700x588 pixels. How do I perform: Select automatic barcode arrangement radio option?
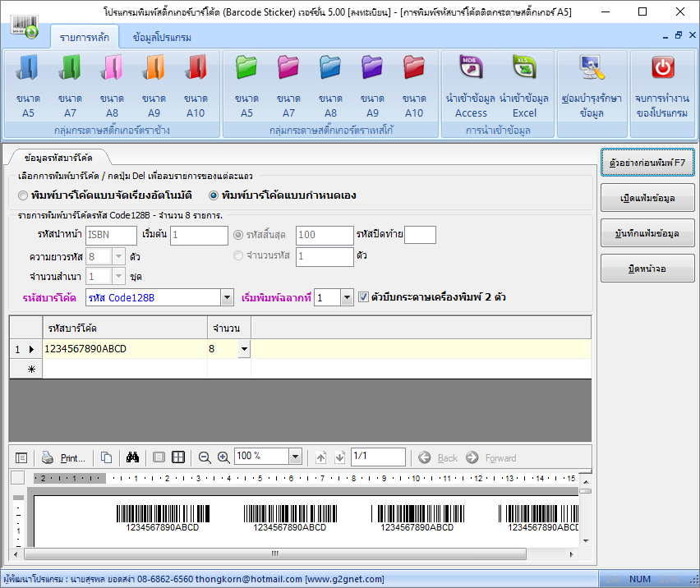(x=23, y=195)
